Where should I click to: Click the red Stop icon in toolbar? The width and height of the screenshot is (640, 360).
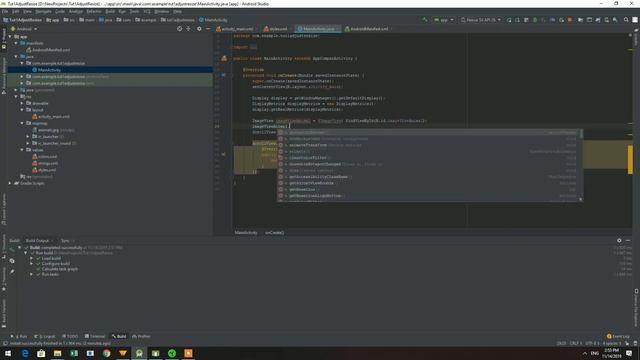pyautogui.click(x=570, y=20)
